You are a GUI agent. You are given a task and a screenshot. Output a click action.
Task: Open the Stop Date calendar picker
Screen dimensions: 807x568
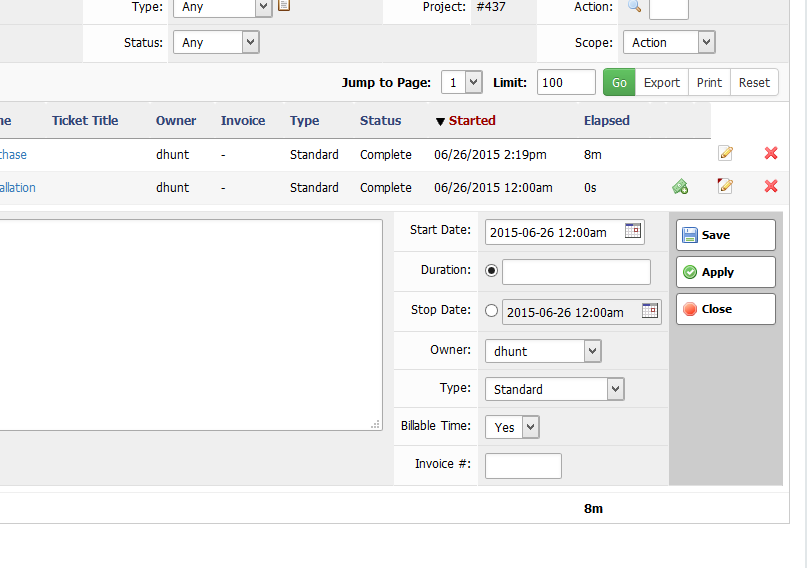tap(649, 310)
